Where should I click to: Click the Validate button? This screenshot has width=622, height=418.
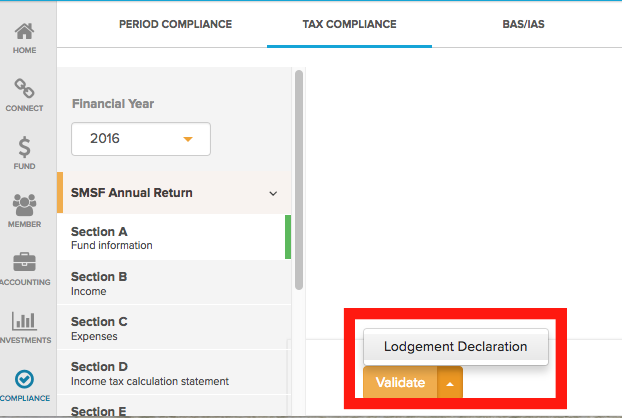(400, 383)
